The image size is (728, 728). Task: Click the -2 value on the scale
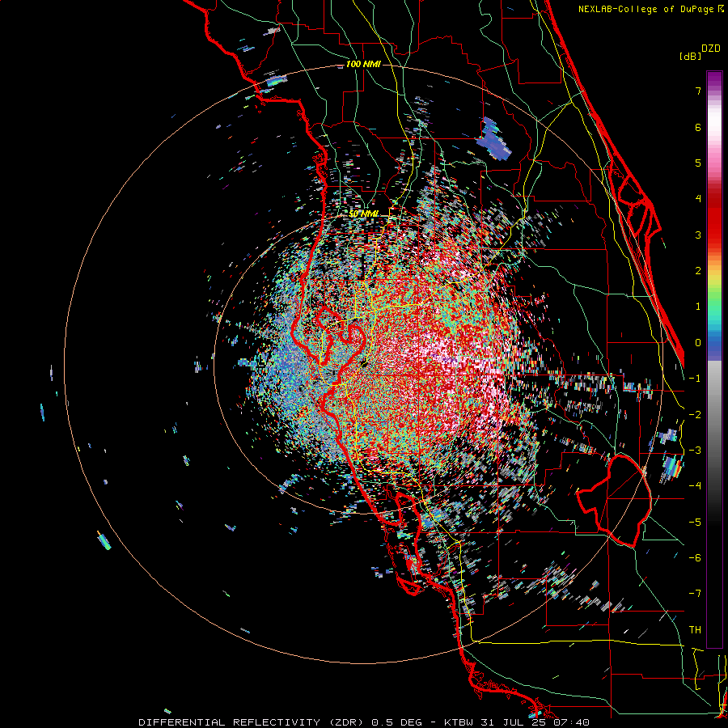pyautogui.click(x=695, y=415)
